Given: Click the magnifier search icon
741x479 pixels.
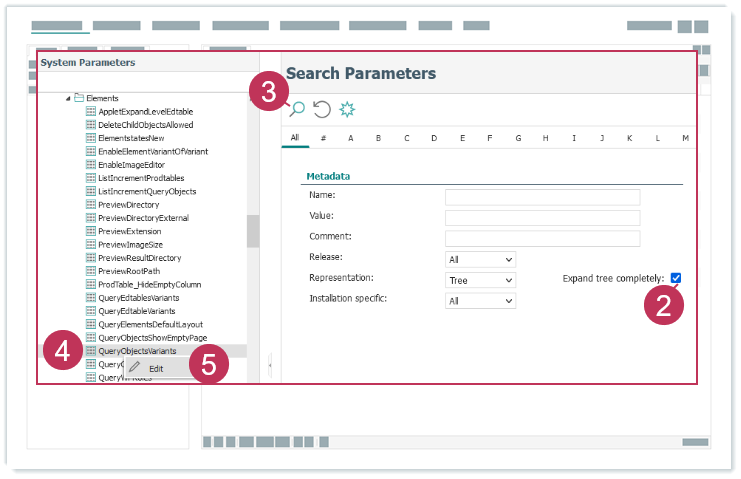Looking at the screenshot, I should (x=297, y=109).
